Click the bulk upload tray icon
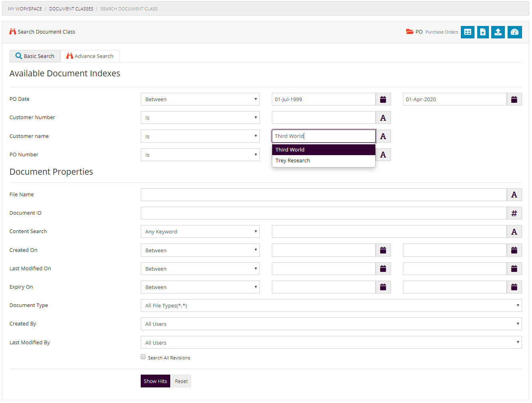Viewport: 532px width, 403px height. click(498, 32)
